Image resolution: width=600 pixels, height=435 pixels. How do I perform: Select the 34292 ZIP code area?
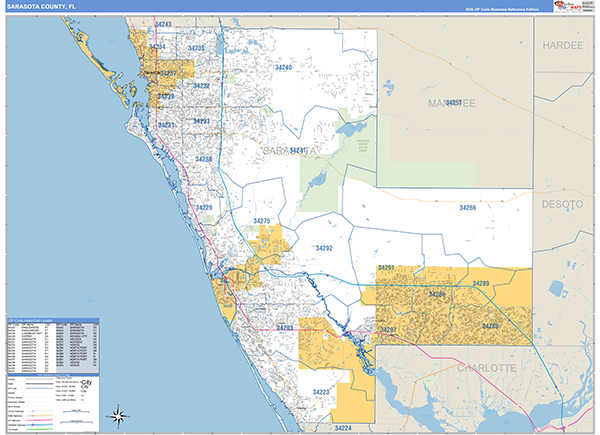pyautogui.click(x=323, y=247)
